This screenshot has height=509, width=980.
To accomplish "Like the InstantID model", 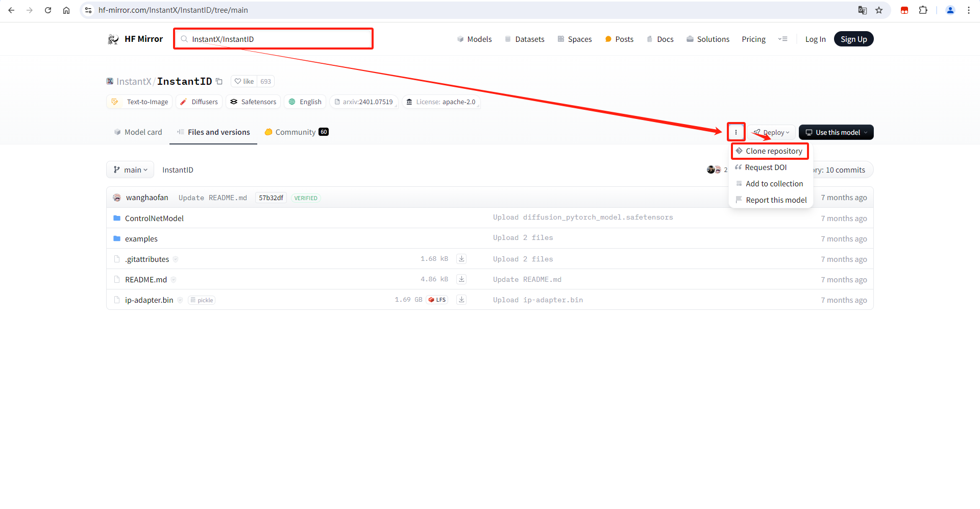I will click(244, 81).
